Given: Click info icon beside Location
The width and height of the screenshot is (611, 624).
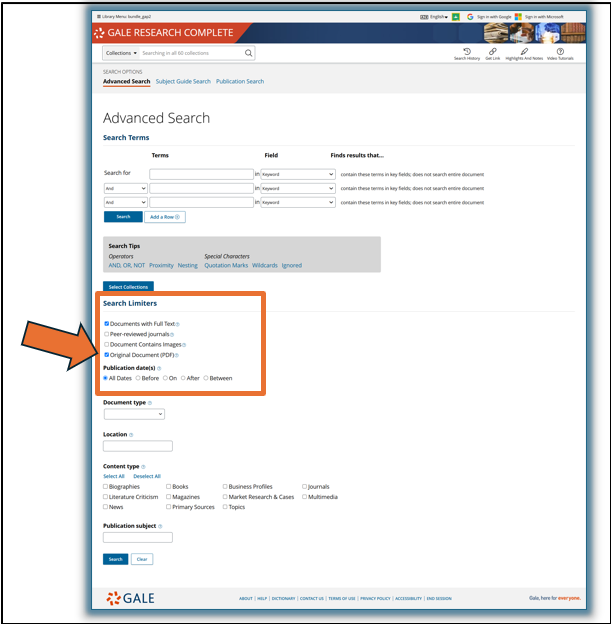Looking at the screenshot, I should (x=131, y=435).
